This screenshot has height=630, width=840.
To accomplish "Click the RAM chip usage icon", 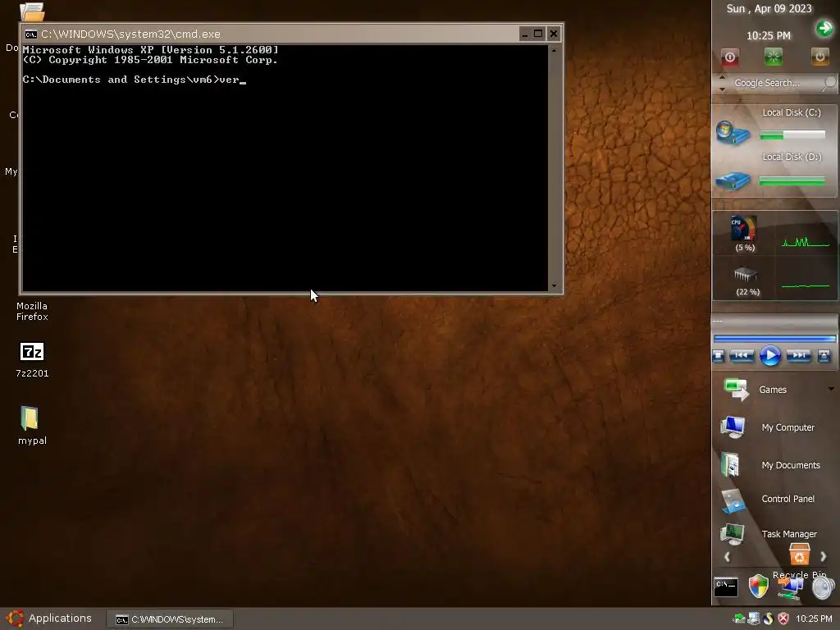I will point(745,275).
